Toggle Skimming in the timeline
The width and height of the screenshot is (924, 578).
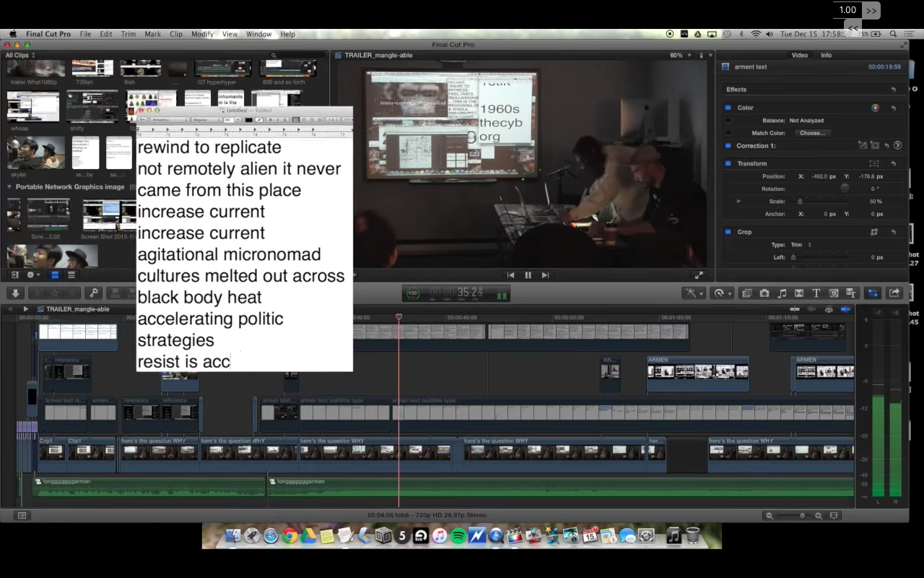795,309
